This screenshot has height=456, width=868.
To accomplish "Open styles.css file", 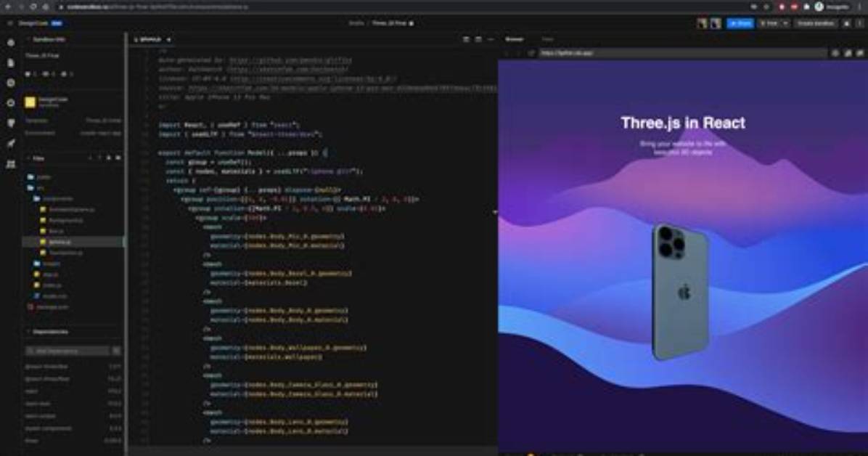I will pyautogui.click(x=50, y=296).
